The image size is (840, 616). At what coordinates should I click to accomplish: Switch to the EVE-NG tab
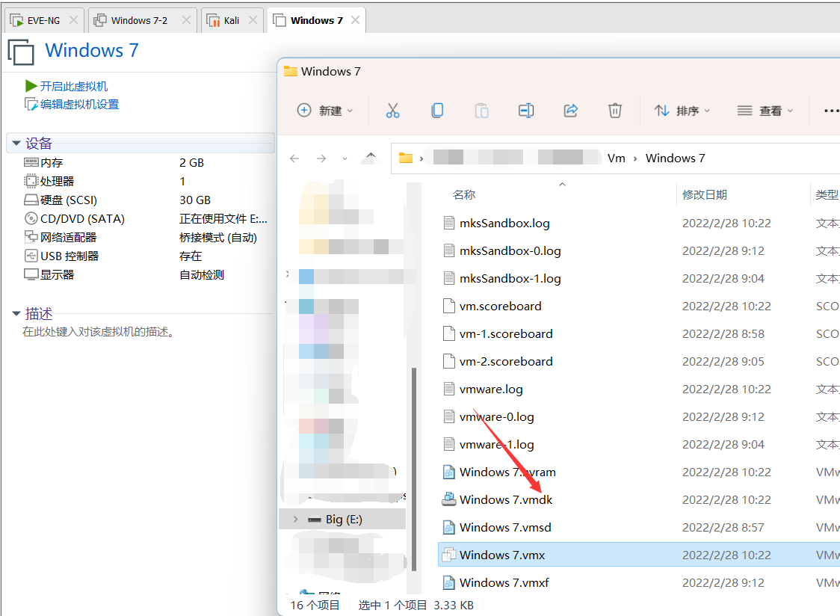[x=44, y=20]
